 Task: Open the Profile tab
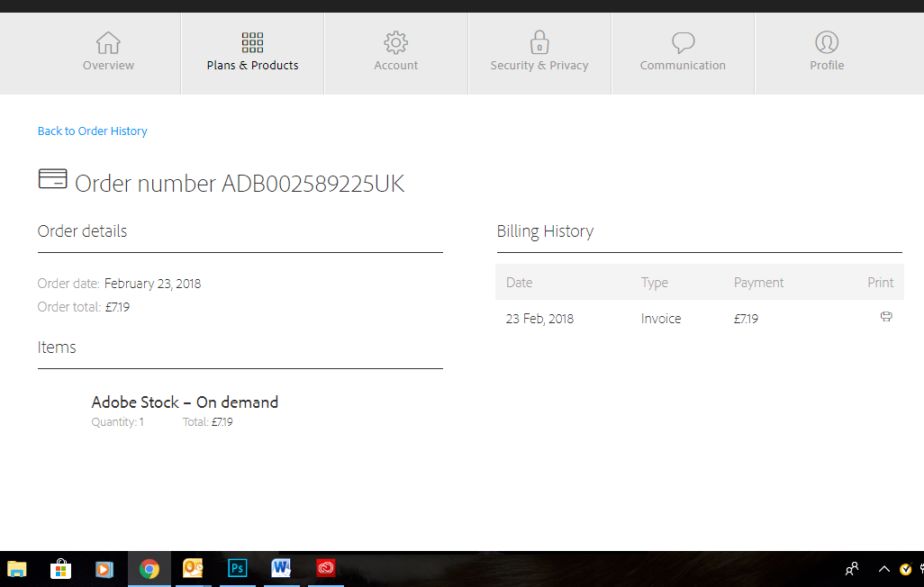tap(827, 52)
